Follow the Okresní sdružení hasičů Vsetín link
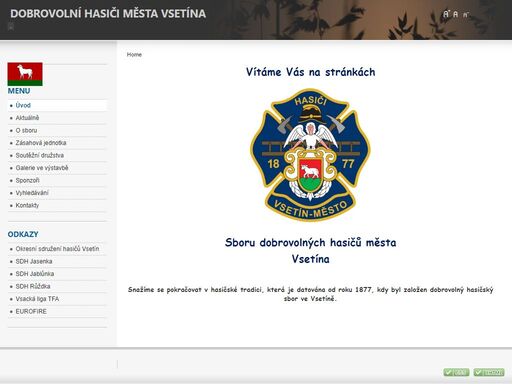The image size is (512, 384). pos(57,249)
